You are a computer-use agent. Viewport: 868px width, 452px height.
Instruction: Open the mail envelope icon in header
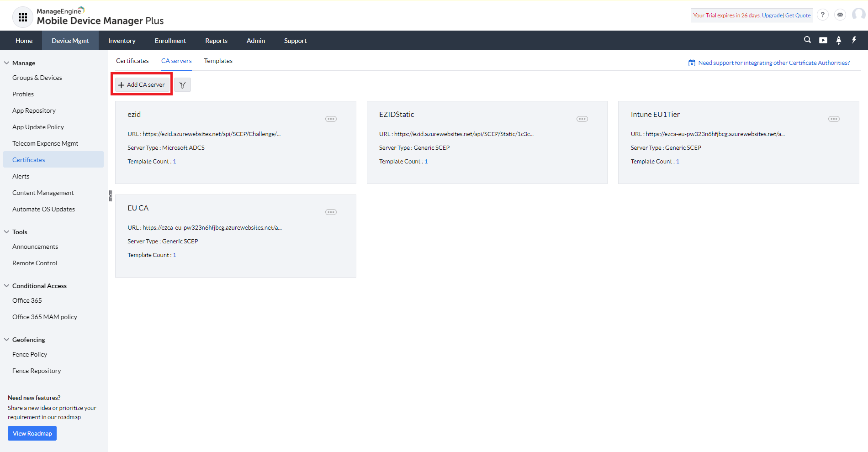pos(840,15)
